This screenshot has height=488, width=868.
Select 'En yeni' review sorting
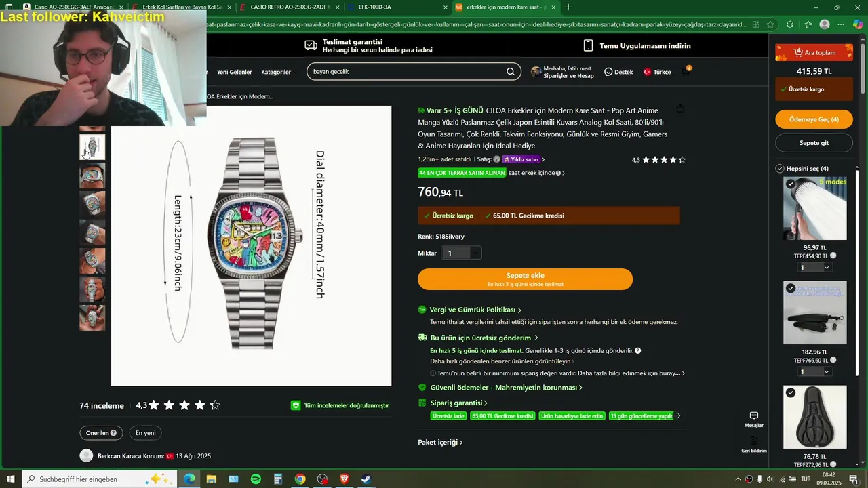pyautogui.click(x=145, y=433)
